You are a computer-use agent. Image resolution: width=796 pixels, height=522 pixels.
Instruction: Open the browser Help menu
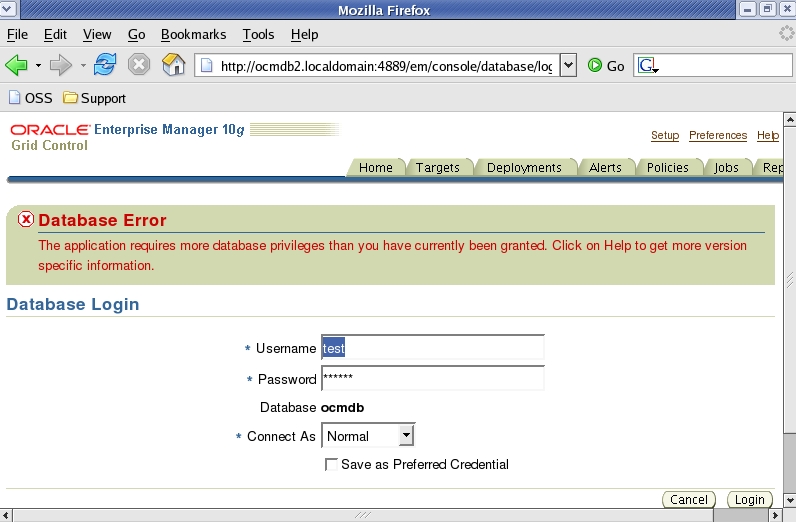click(x=305, y=35)
